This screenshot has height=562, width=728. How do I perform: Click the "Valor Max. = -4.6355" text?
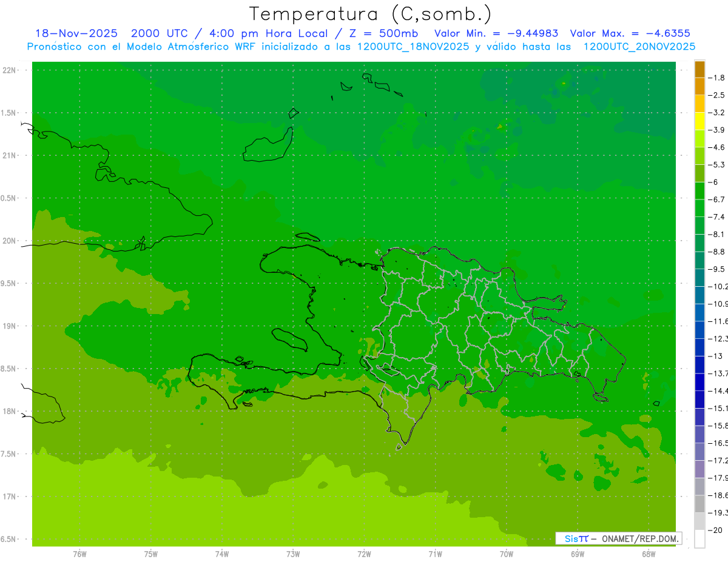(631, 33)
